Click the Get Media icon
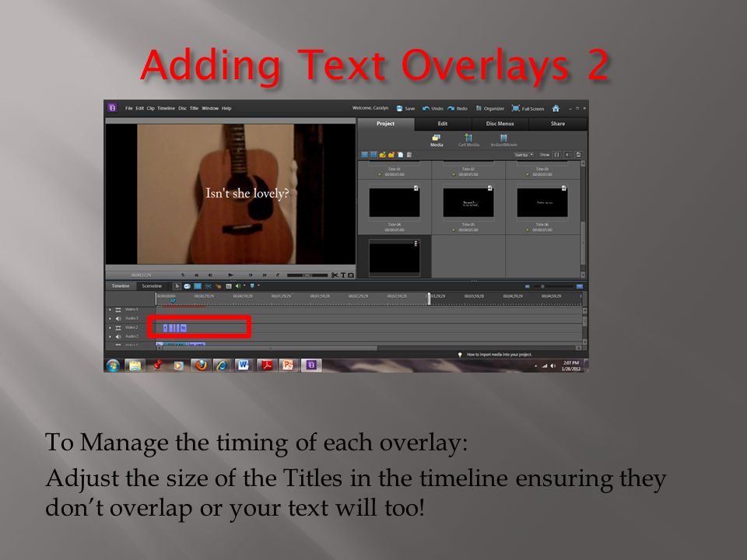 [x=468, y=141]
